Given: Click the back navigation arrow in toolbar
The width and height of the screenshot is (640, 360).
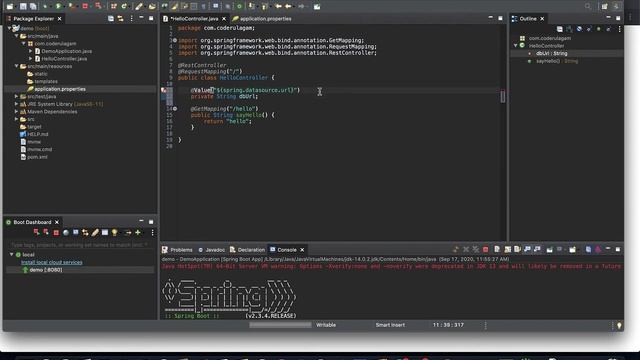Looking at the screenshot, I should pos(289,6).
